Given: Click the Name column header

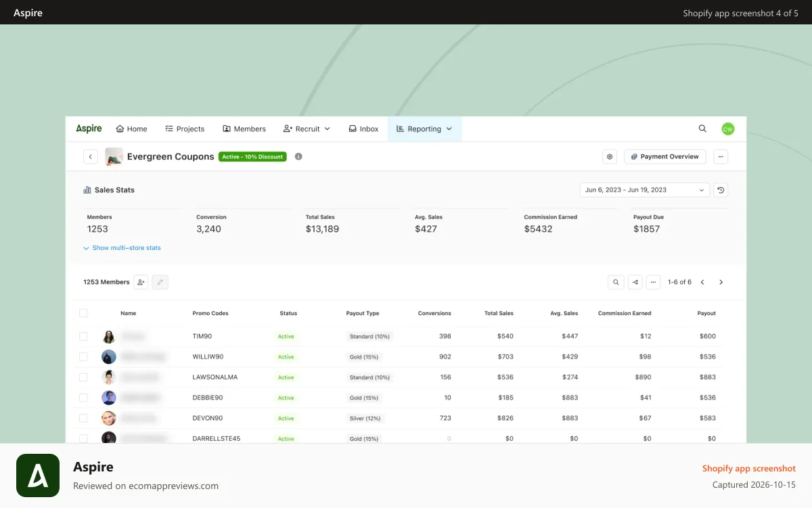Looking at the screenshot, I should pos(129,314).
